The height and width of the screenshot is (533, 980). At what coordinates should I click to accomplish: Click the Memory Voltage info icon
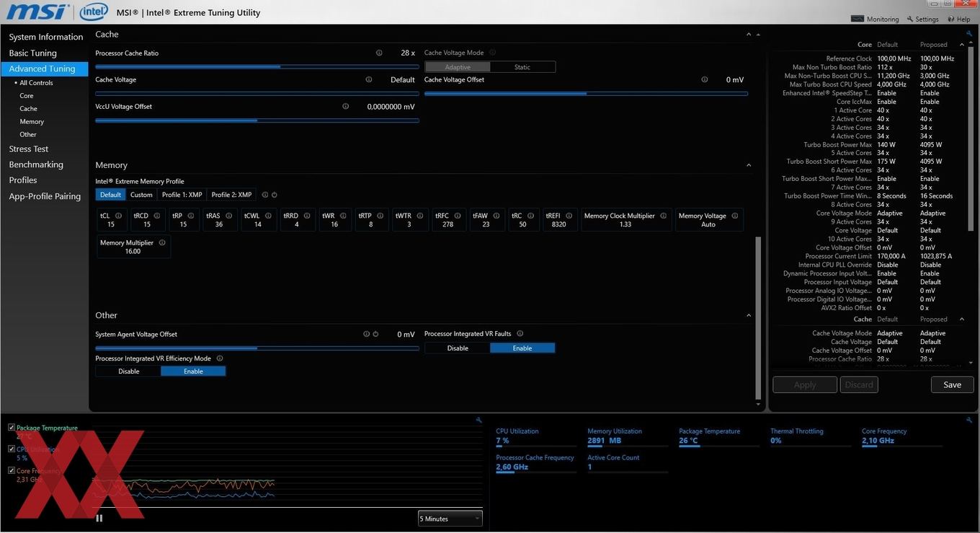[735, 216]
